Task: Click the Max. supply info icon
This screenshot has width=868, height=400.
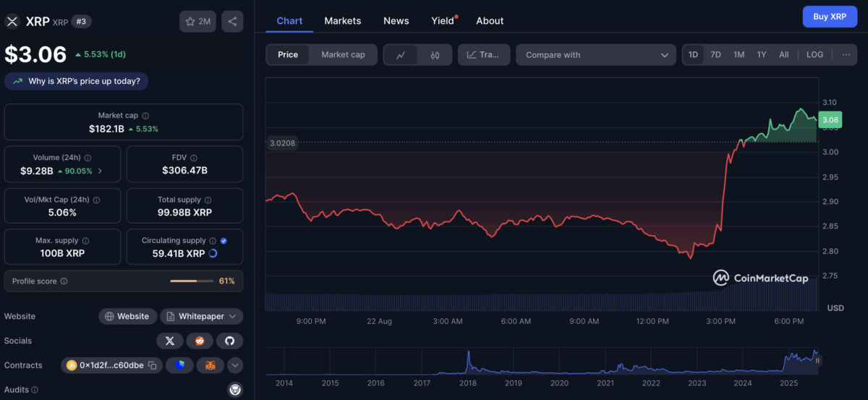Action: click(x=85, y=241)
